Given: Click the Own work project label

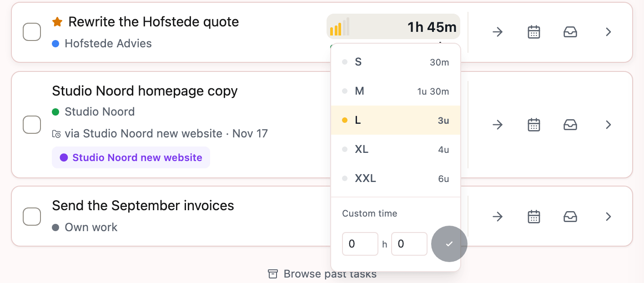Looking at the screenshot, I should (x=85, y=227).
